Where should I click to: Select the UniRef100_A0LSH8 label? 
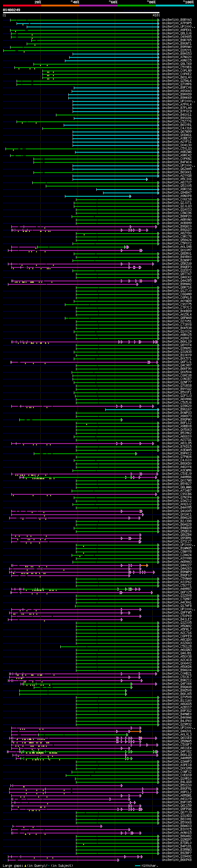tap(177, 247)
